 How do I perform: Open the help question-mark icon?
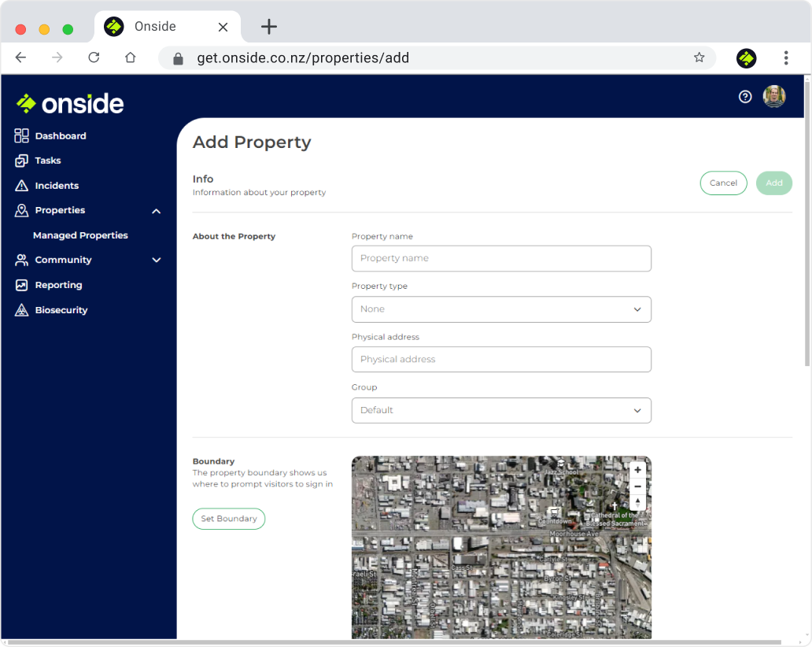[x=745, y=96]
